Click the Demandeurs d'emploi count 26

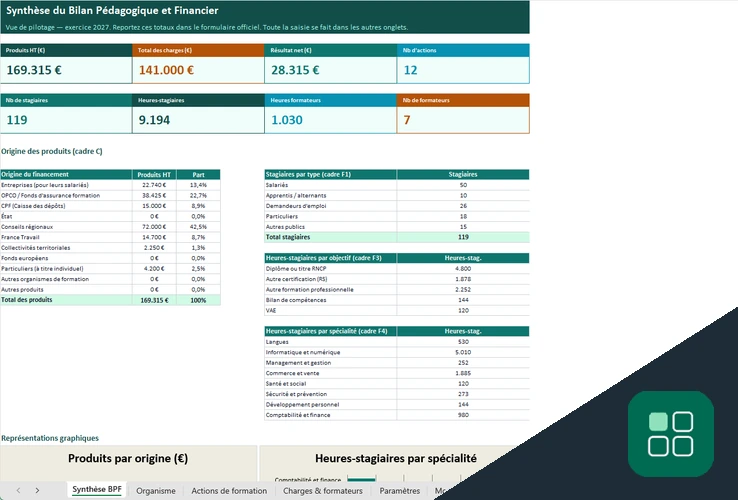tap(463, 206)
